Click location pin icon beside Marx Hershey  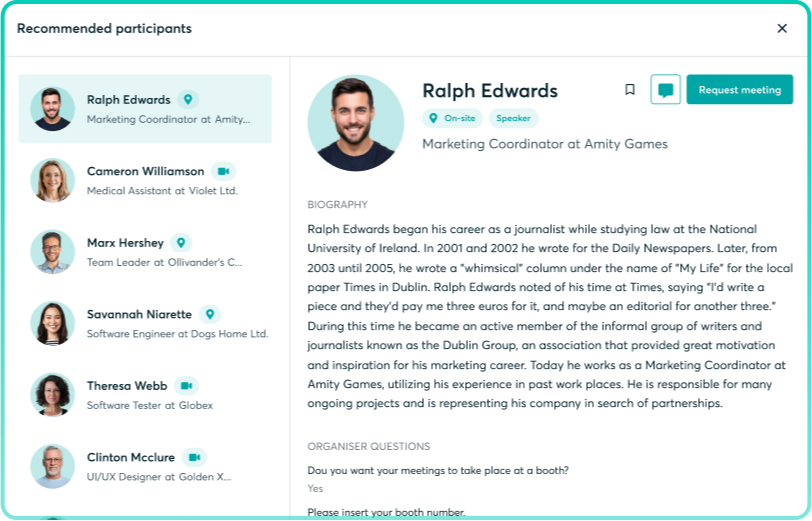(180, 243)
